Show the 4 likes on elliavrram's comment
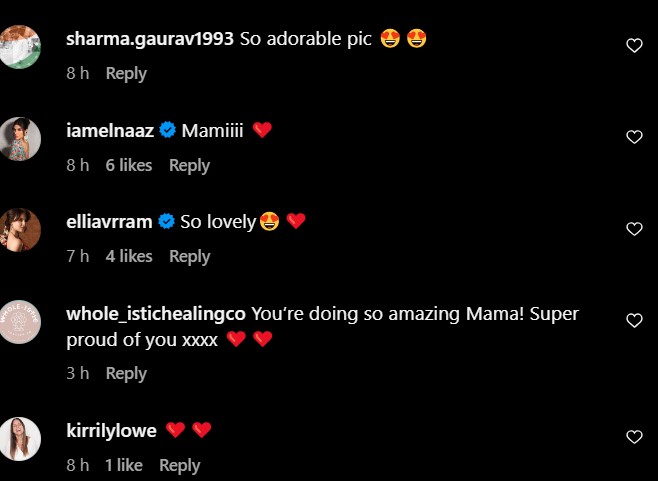The height and width of the screenshot is (481, 658). point(129,256)
